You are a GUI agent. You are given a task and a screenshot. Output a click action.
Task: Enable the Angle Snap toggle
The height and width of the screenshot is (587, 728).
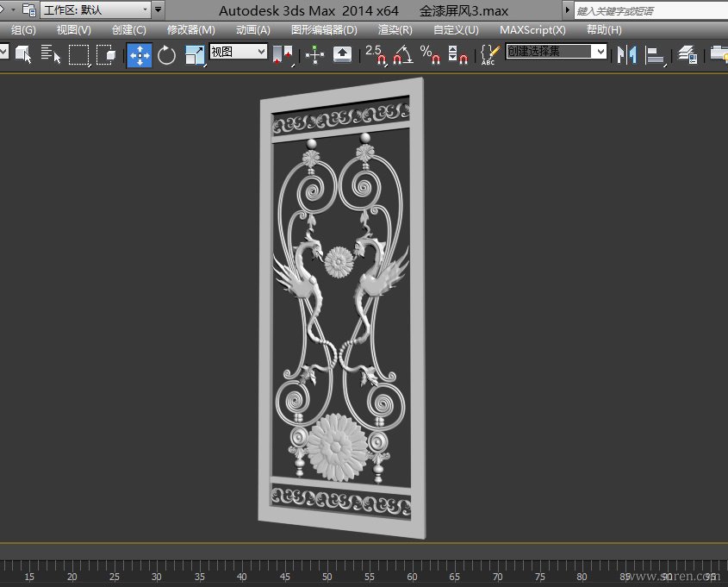(402, 54)
